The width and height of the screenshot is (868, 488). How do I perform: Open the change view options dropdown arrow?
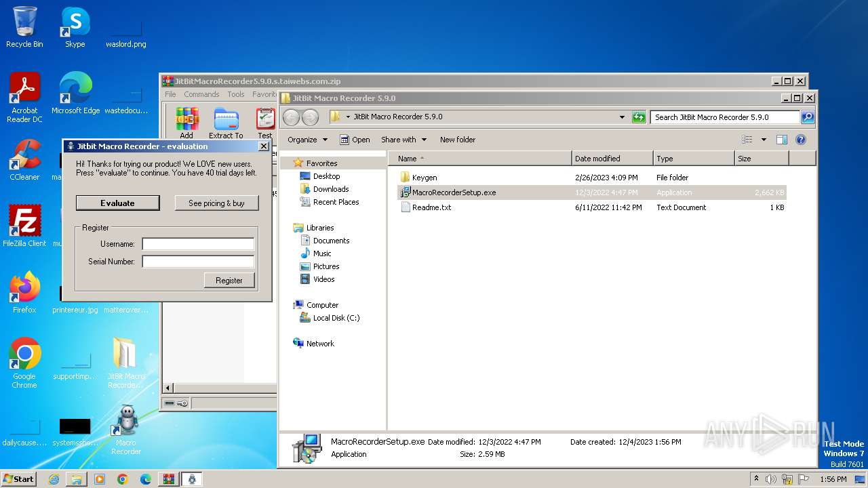click(x=764, y=140)
